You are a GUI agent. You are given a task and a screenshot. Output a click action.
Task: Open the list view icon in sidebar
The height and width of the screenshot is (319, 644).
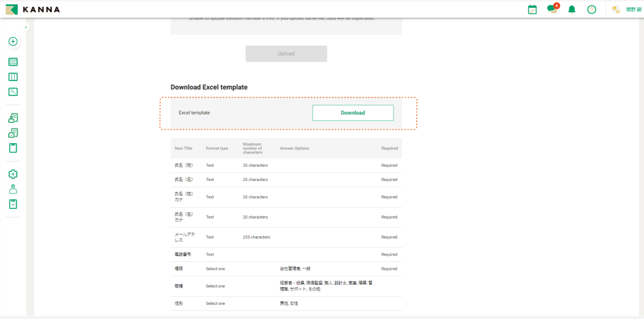13,62
